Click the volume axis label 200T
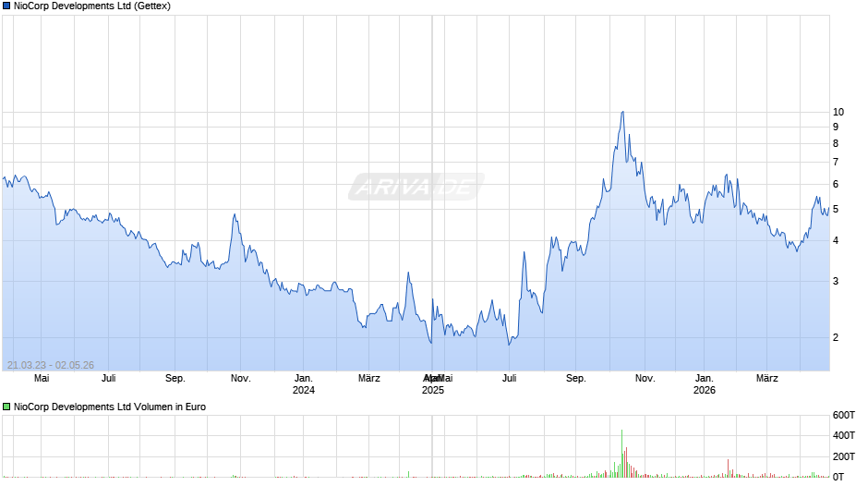 [x=844, y=456]
